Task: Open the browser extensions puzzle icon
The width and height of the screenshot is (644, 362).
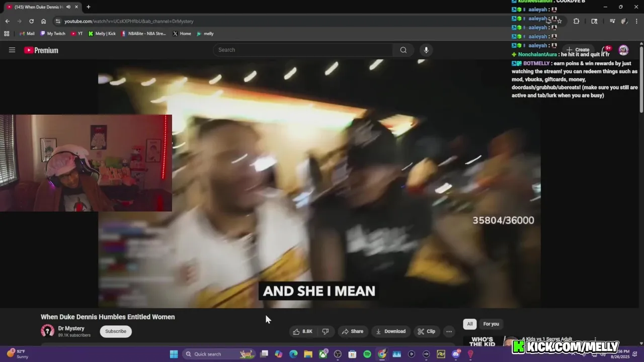Action: click(576, 21)
